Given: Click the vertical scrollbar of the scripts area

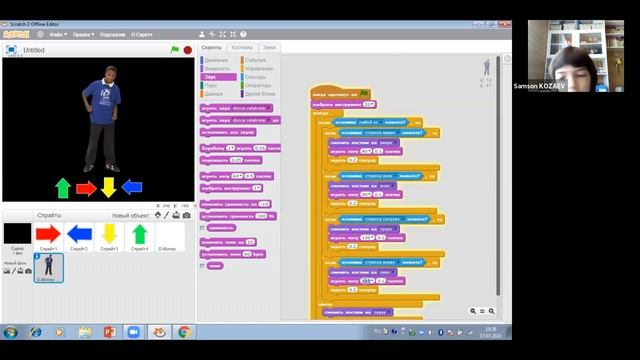Looking at the screenshot, I should click(x=498, y=176).
